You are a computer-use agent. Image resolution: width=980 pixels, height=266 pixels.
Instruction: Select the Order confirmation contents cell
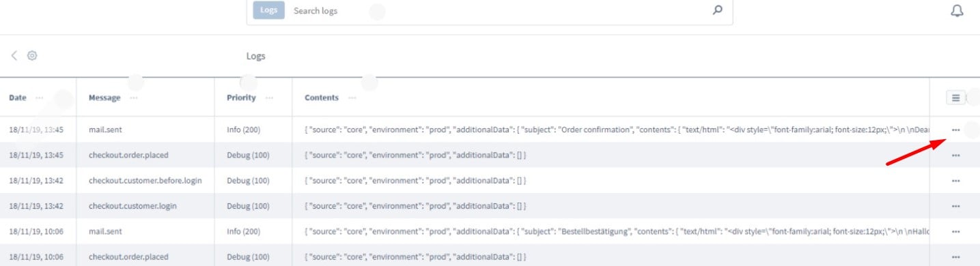pyautogui.click(x=611, y=130)
